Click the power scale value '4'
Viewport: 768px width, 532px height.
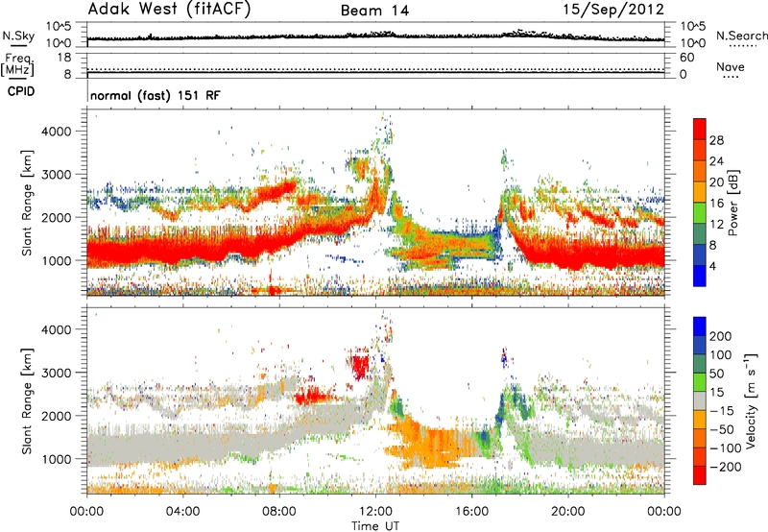(712, 266)
